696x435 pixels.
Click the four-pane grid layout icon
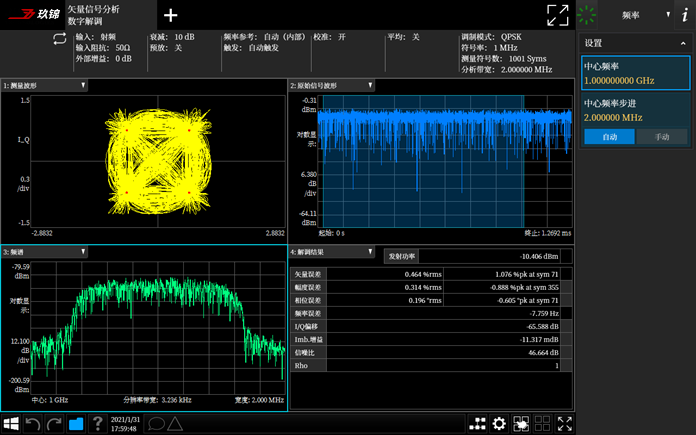pyautogui.click(x=542, y=423)
